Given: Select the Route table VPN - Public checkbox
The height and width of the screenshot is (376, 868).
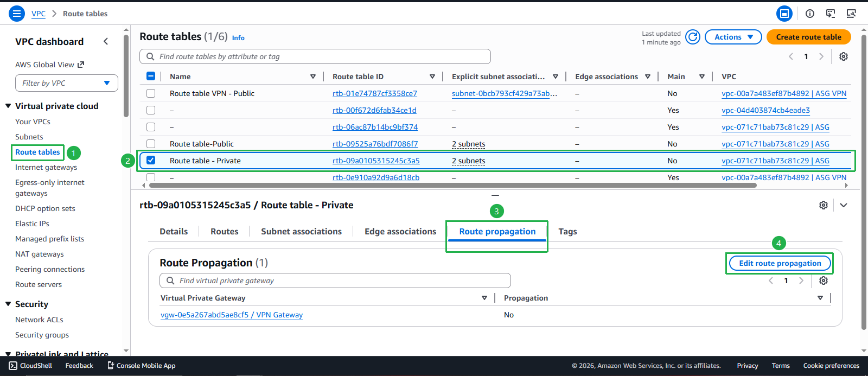Looking at the screenshot, I should tap(151, 93).
